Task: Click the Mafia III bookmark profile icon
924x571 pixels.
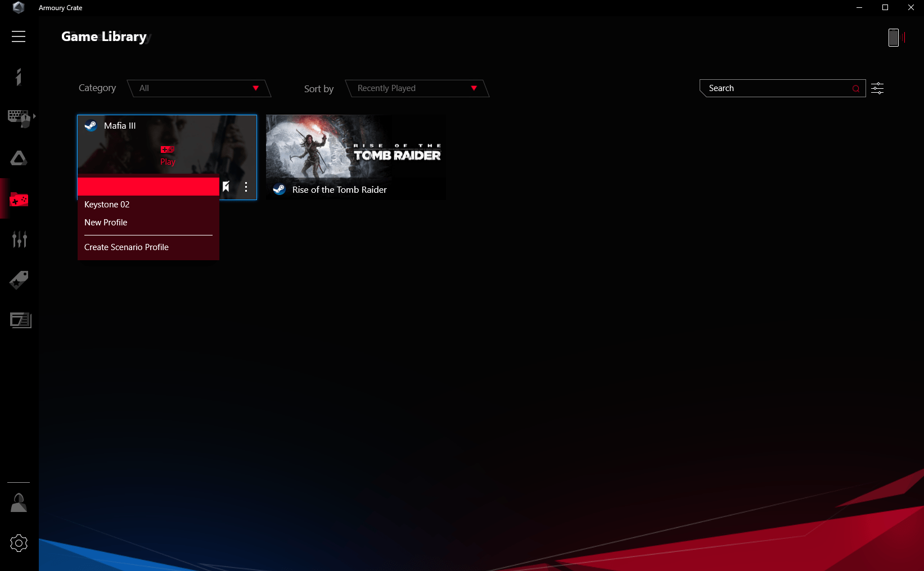Action: pyautogui.click(x=226, y=187)
